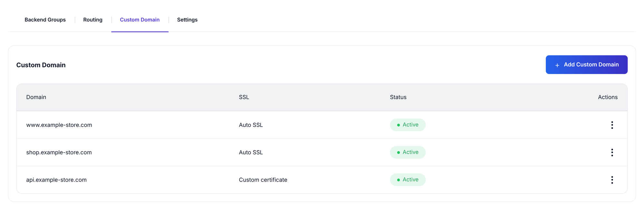The height and width of the screenshot is (210, 644).
Task: Click the Domain column header
Action: coord(36,97)
